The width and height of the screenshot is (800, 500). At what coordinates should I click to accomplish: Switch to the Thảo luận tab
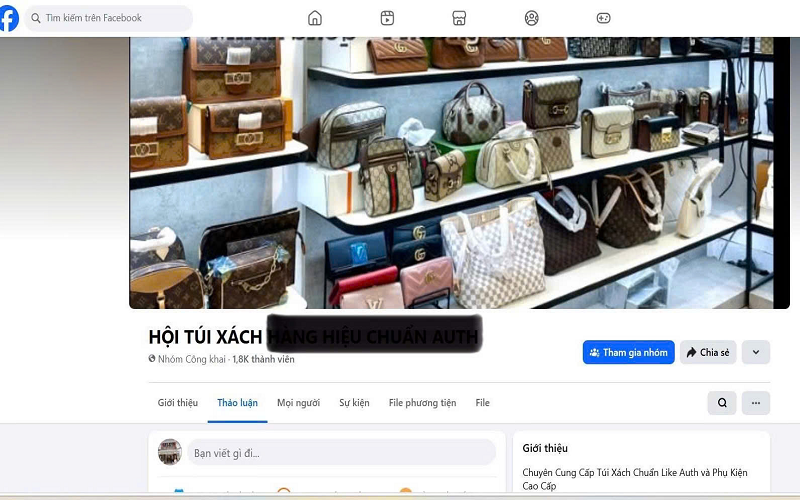pyautogui.click(x=237, y=403)
